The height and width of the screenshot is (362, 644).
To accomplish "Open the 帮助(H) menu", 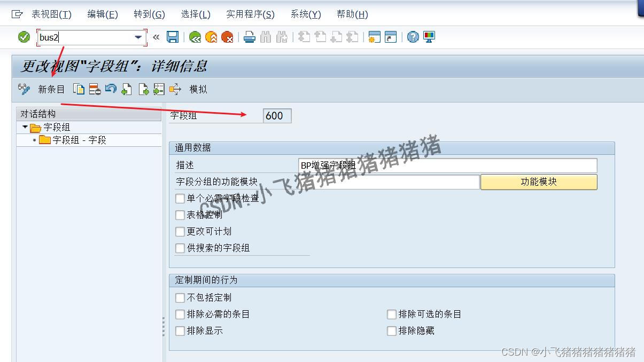I will click(352, 14).
